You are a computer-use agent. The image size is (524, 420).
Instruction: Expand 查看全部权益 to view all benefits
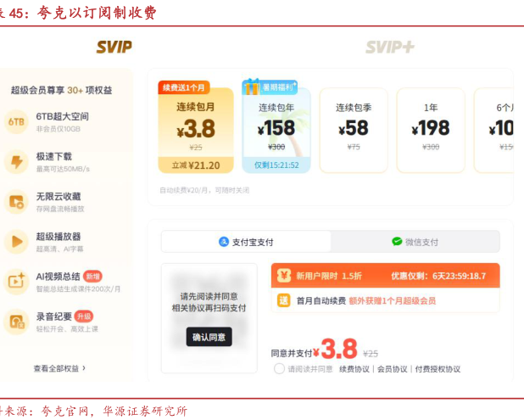click(x=59, y=368)
